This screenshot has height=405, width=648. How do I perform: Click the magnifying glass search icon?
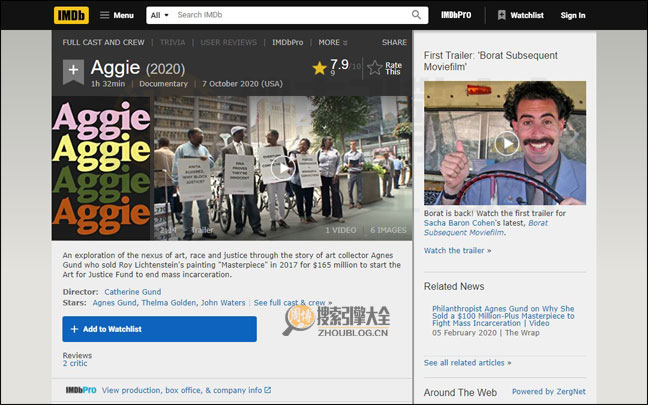[x=416, y=15]
